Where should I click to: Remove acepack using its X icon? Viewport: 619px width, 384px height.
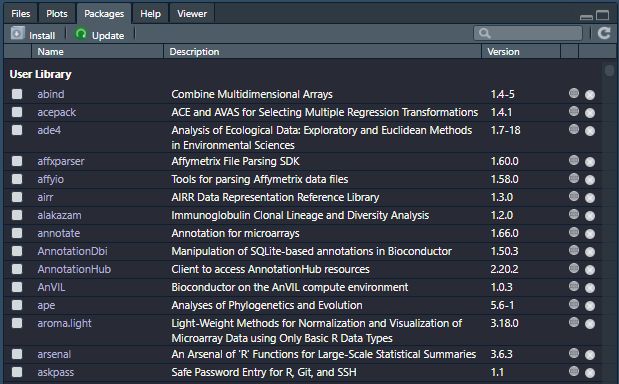(x=590, y=113)
